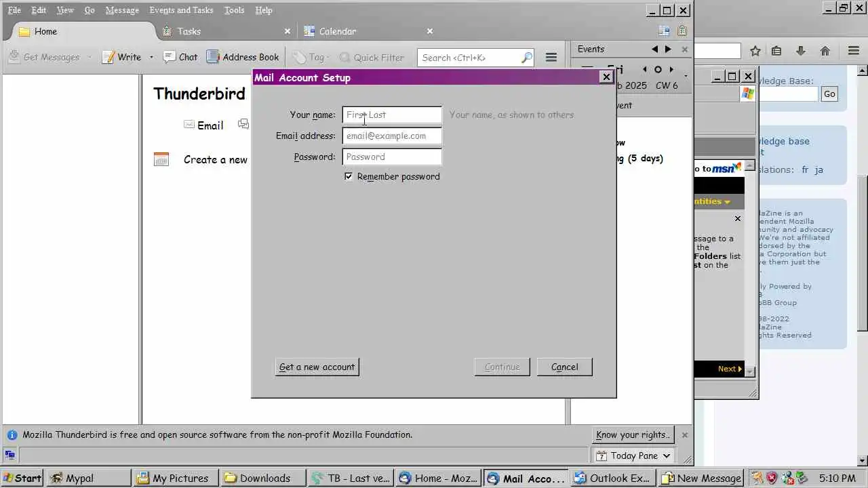This screenshot has width=868, height=488.
Task: Open the Go menu
Action: 90,10
